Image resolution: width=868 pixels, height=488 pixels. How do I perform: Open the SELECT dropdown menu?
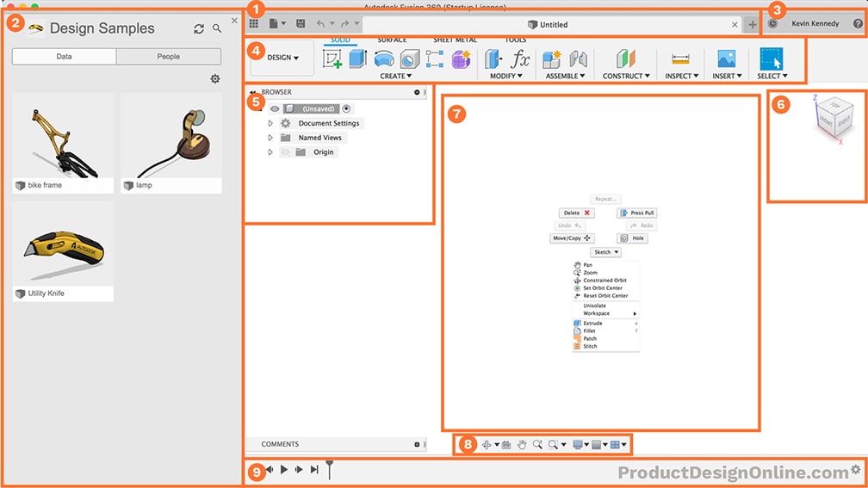tap(772, 76)
